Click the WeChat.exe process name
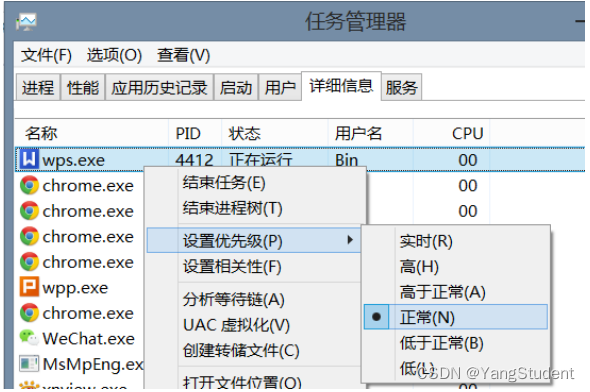590x392 pixels. (88, 338)
